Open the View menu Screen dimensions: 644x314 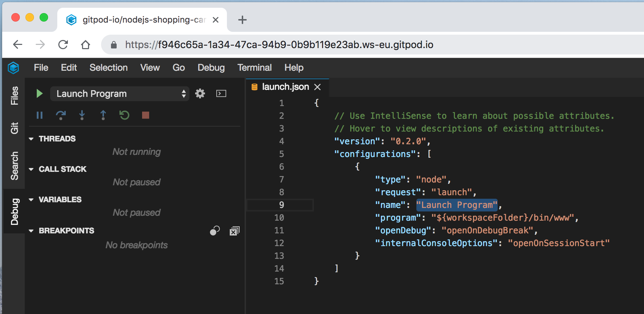[150, 68]
